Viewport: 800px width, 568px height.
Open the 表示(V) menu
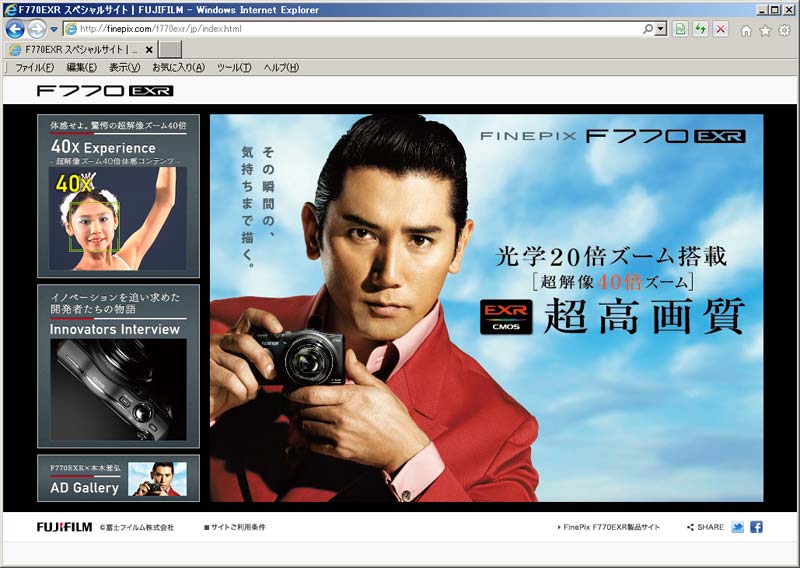124,67
